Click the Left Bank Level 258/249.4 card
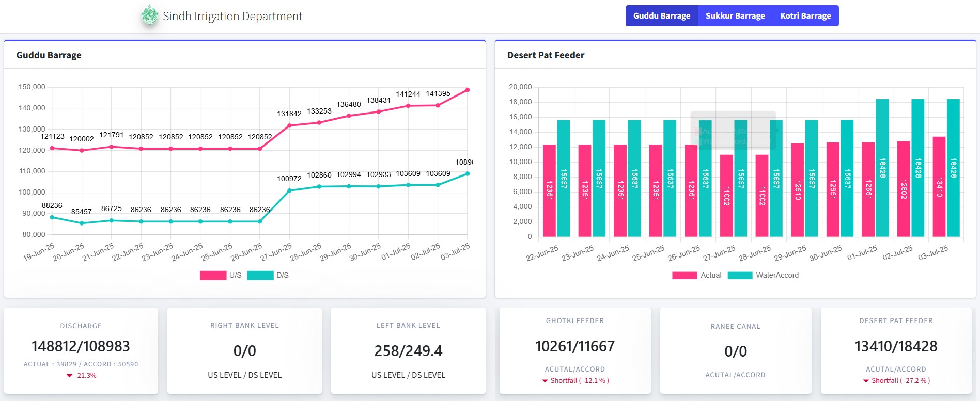This screenshot has width=980, height=401. pos(408,351)
